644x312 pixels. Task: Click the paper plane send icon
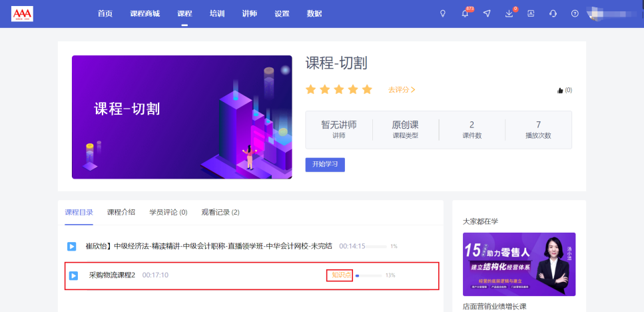pos(487,13)
